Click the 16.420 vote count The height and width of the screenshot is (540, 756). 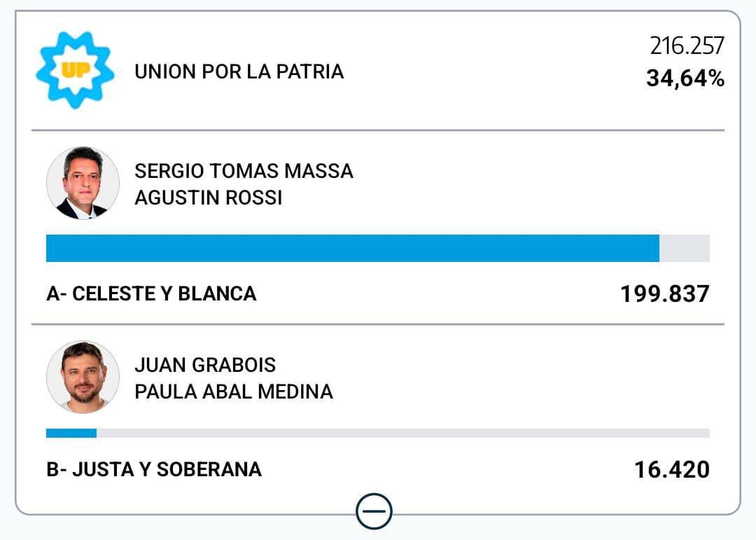click(x=671, y=469)
